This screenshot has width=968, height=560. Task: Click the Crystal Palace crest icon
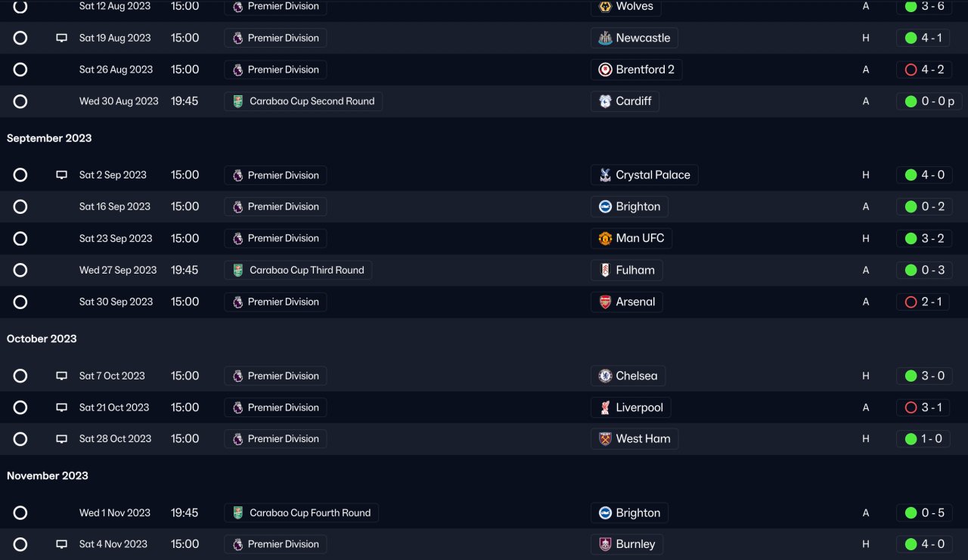pos(605,175)
